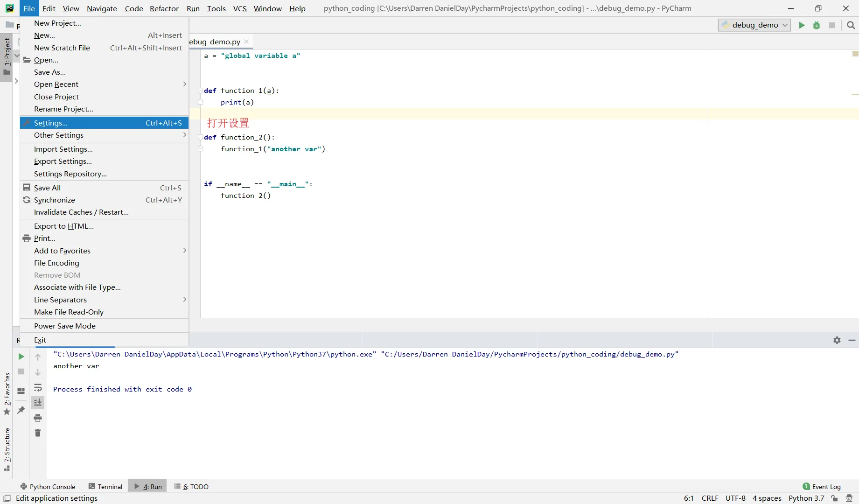This screenshot has height=504, width=859.
Task: Run debug_demo with the green play icon
Action: click(802, 25)
